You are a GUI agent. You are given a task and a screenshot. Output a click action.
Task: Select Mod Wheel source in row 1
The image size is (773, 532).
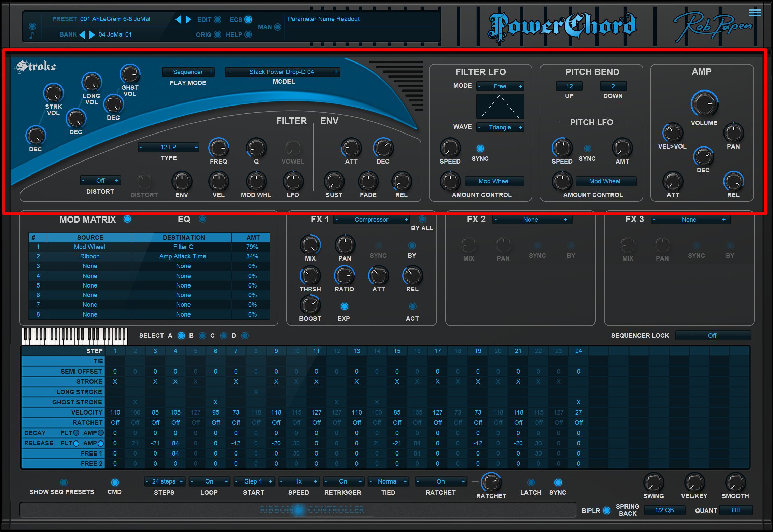(89, 247)
